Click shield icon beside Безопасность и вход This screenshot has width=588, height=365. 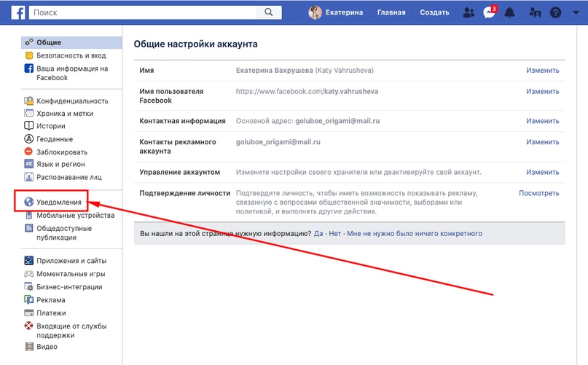29,55
